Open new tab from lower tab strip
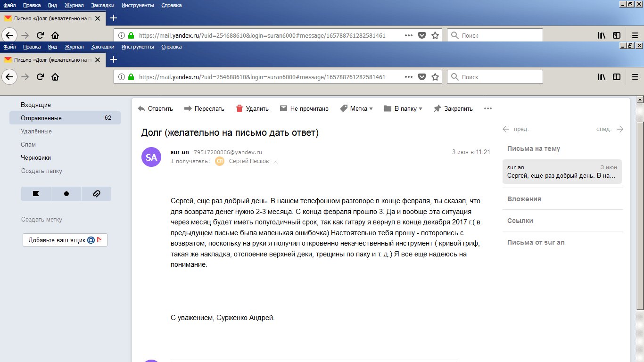Viewport: 644px width, 362px height. click(x=113, y=59)
